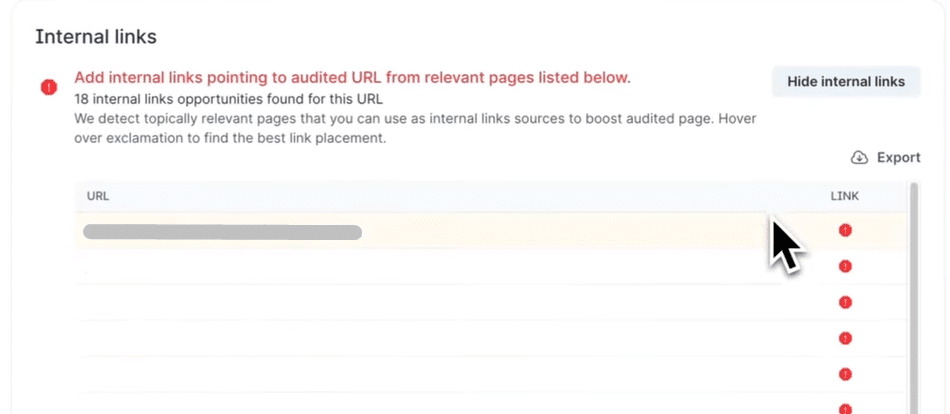Click the first row's red exclamation icon
The image size is (950, 414).
tap(845, 231)
